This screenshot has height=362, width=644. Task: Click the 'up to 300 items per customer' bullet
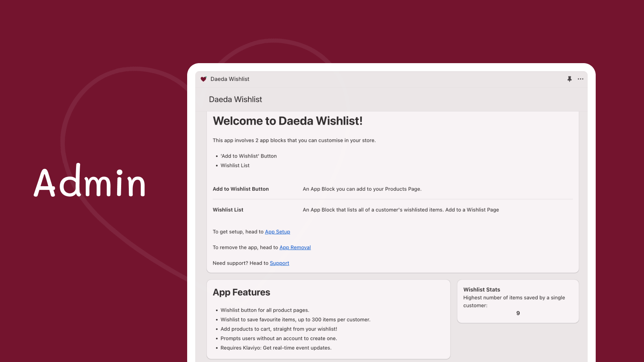(295, 320)
